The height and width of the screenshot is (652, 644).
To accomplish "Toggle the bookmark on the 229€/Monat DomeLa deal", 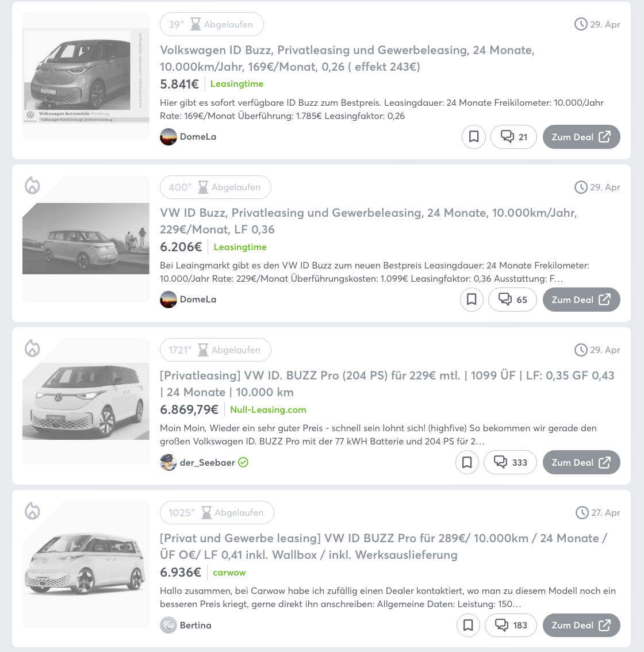I will 471,300.
